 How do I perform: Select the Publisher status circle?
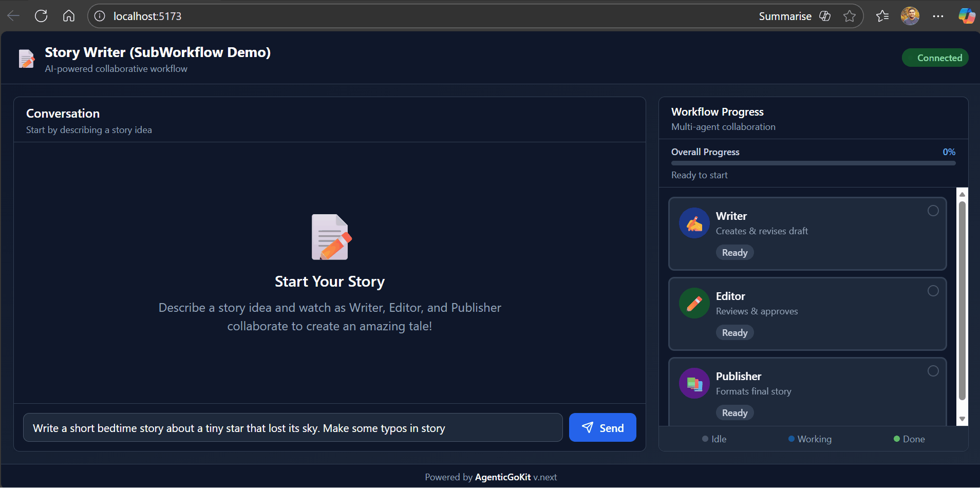933,371
